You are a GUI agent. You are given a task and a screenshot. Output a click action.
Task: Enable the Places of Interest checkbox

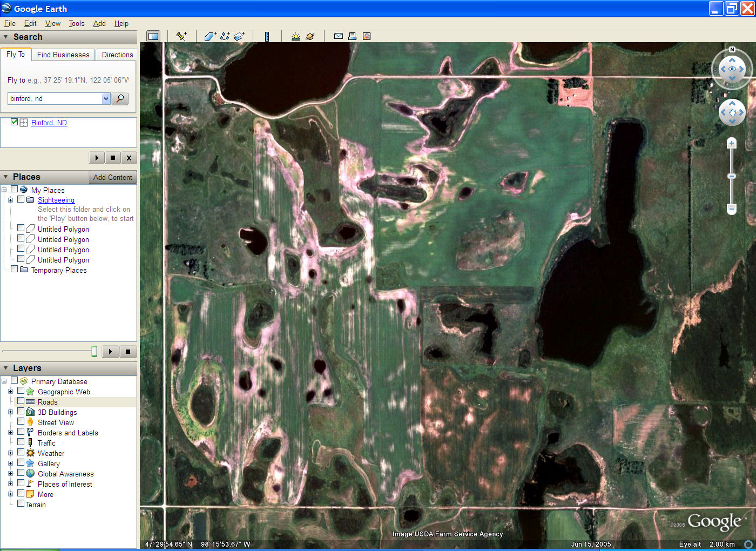(x=21, y=483)
